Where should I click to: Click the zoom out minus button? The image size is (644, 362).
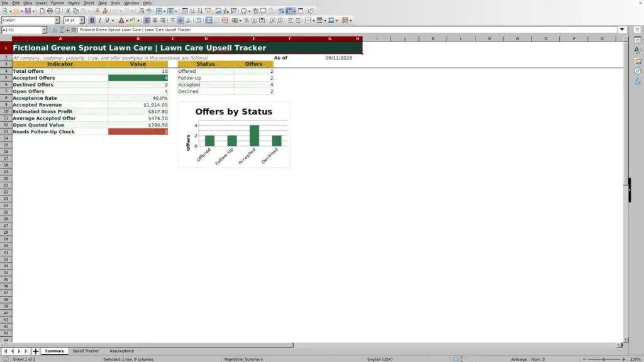pos(584,359)
